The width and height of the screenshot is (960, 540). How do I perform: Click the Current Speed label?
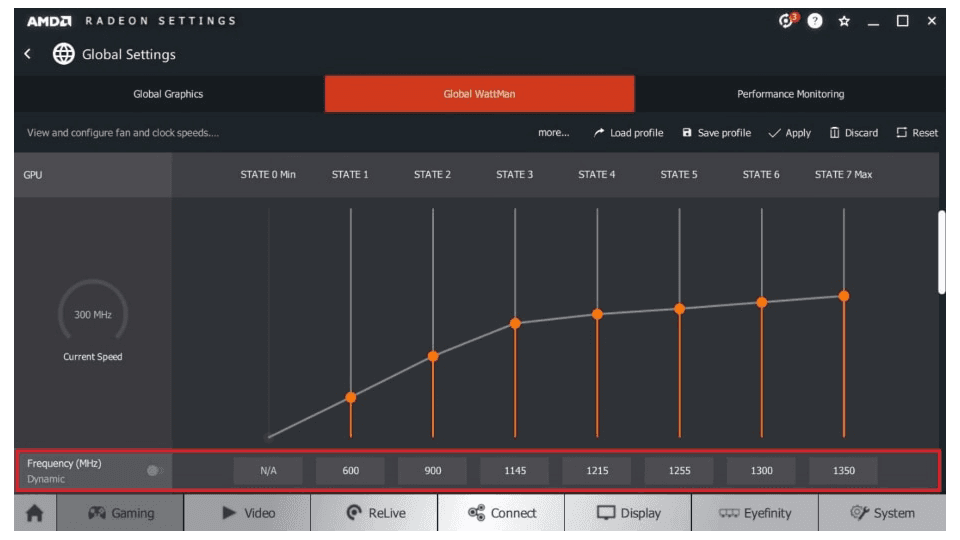93,356
